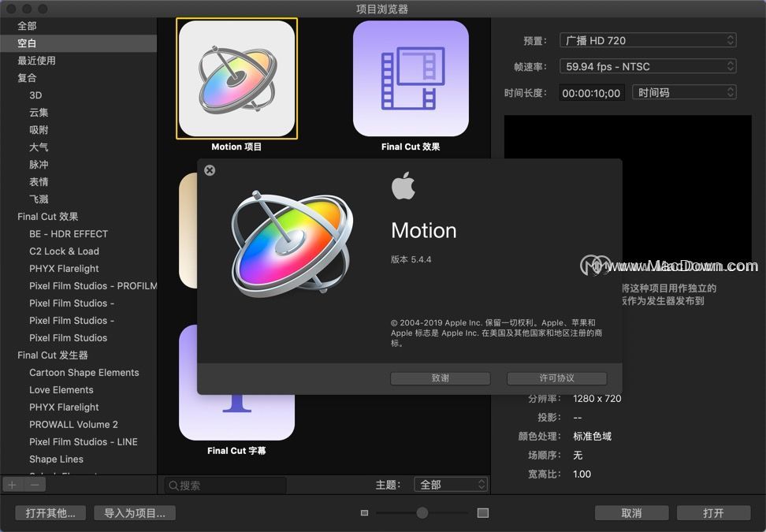Image resolution: width=766 pixels, height=532 pixels.
Task: Click the small thumbnail size icon
Action: point(364,513)
